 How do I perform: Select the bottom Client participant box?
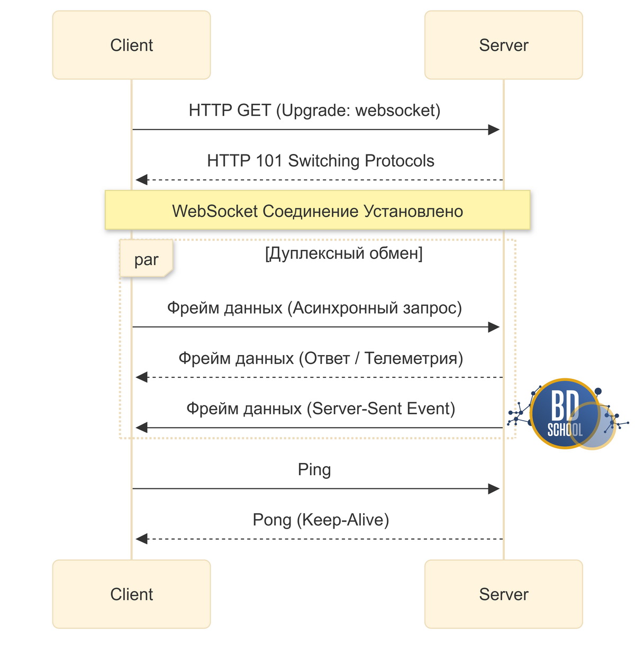click(x=131, y=594)
